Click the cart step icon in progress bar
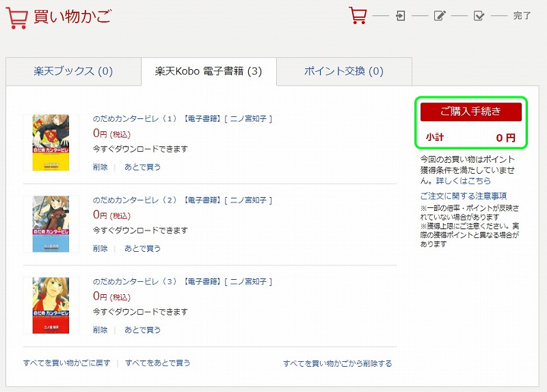 (358, 16)
